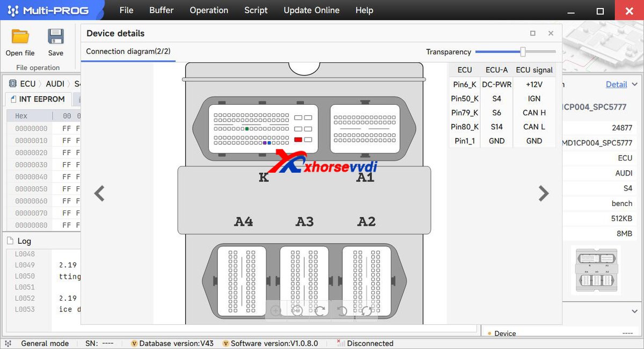Select the +12V signal cell
644x349 pixels.
point(534,84)
